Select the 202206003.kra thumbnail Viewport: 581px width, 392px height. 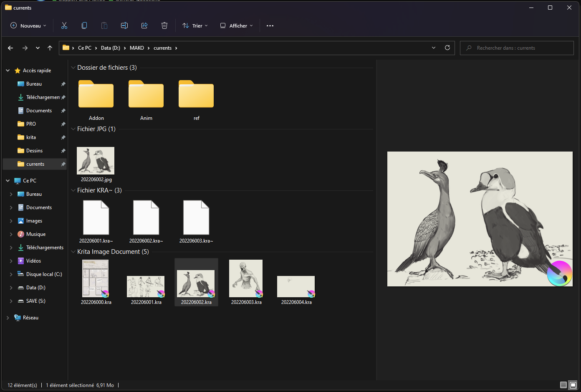[x=246, y=278]
